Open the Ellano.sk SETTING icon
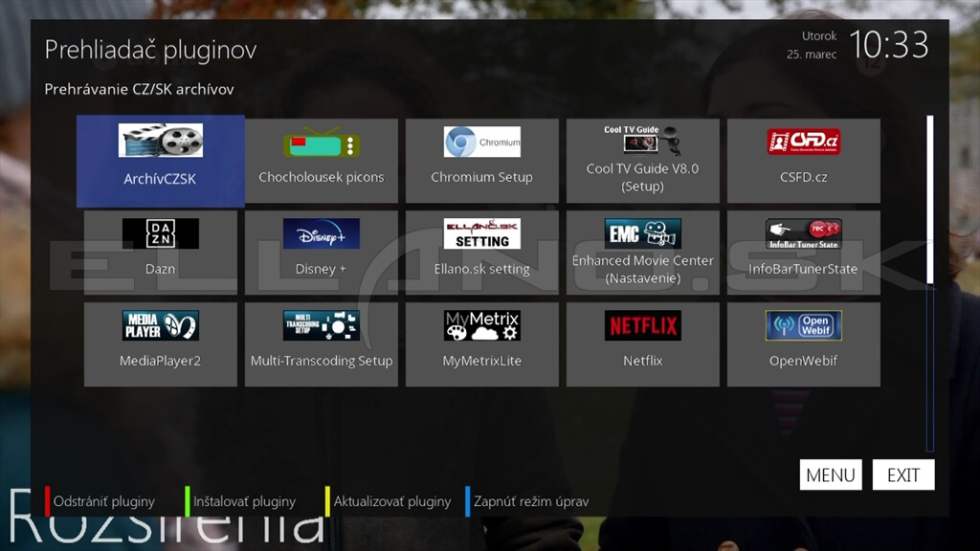Screen dimensions: 980x551 tap(482, 233)
